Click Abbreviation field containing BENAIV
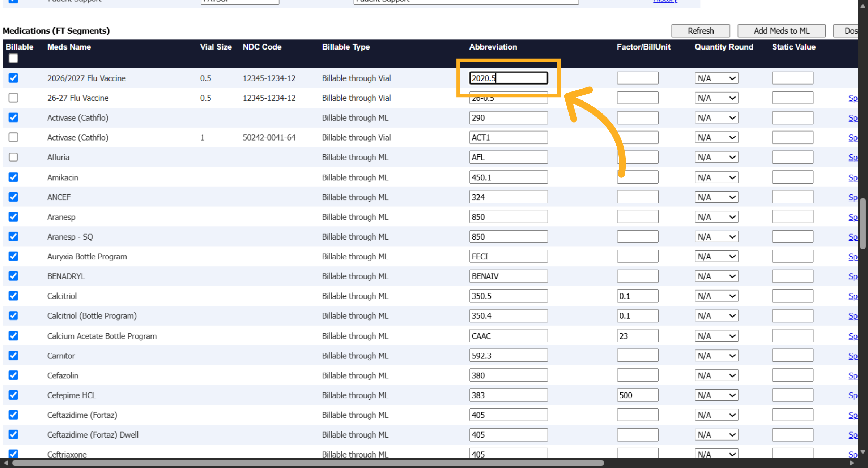 click(x=509, y=276)
